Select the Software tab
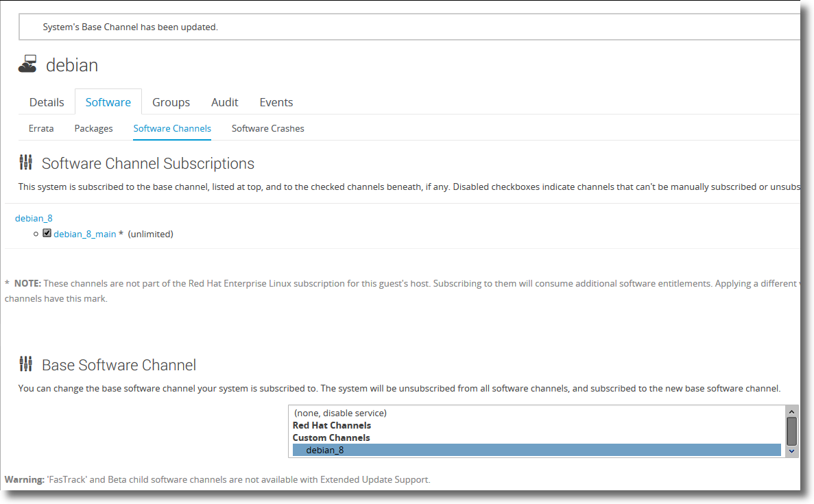 point(108,102)
